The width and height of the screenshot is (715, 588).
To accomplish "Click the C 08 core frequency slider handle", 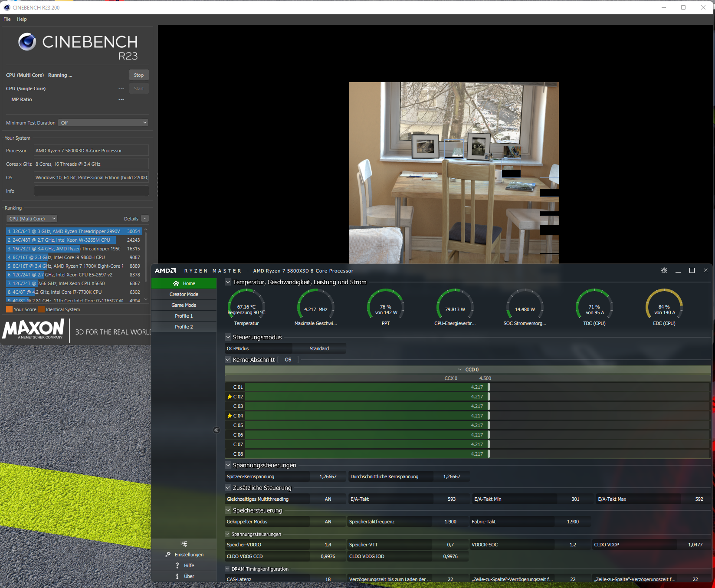I will click(489, 454).
